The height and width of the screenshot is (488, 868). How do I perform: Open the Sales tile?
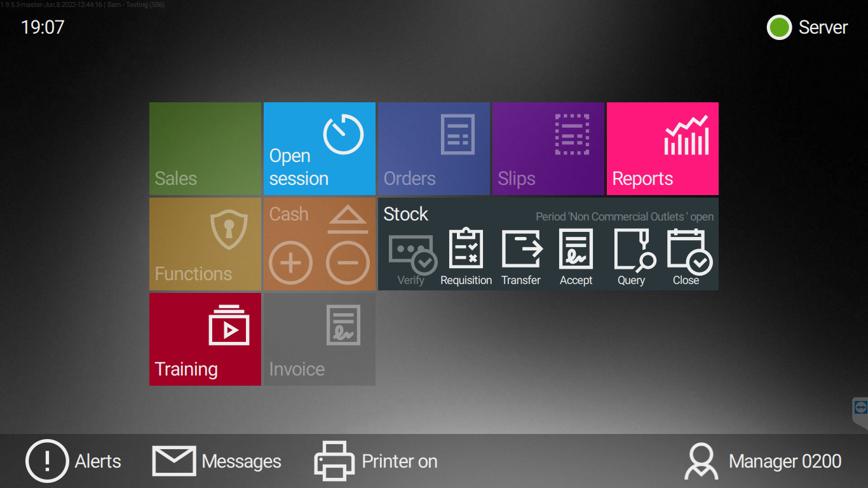pos(205,149)
